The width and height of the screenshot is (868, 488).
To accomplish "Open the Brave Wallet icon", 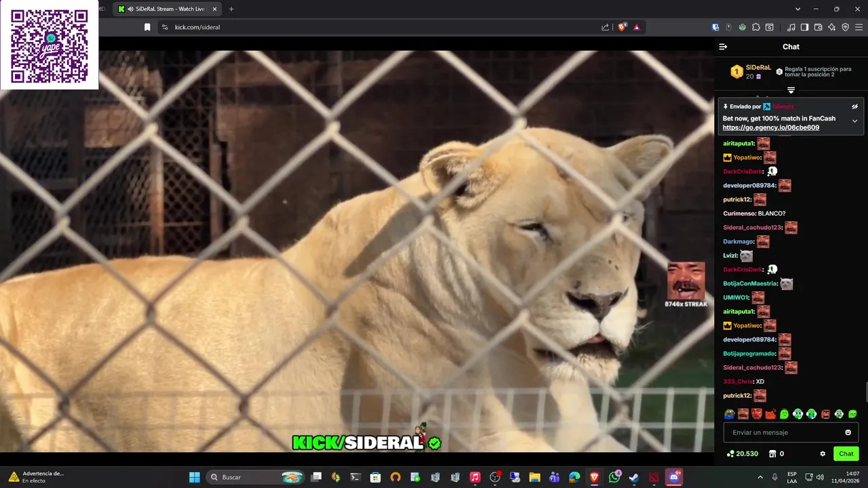I will [x=818, y=27].
